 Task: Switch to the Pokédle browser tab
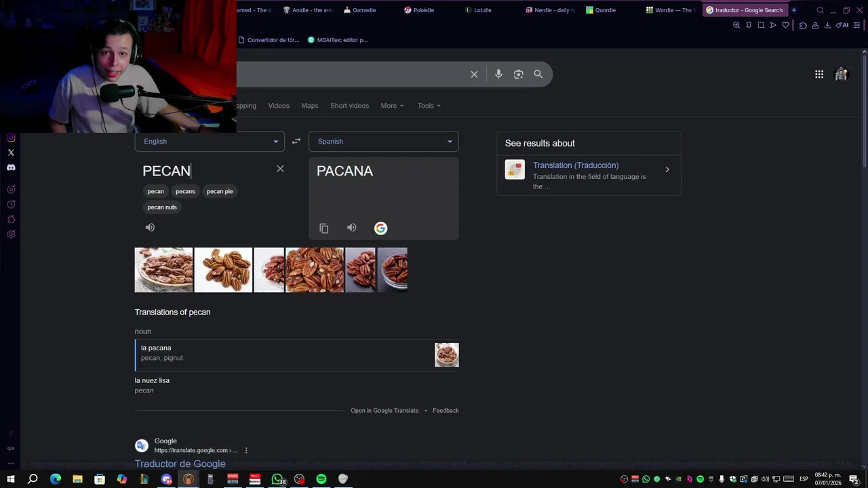(423, 10)
